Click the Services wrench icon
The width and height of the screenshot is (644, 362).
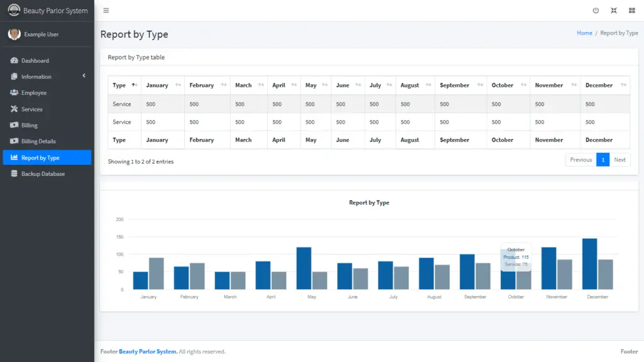[x=14, y=109]
